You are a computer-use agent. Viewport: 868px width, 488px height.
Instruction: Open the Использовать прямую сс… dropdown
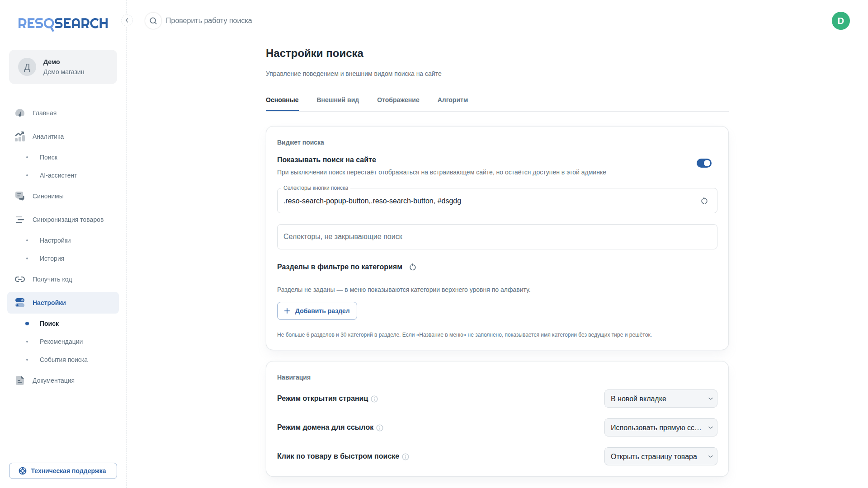(660, 427)
